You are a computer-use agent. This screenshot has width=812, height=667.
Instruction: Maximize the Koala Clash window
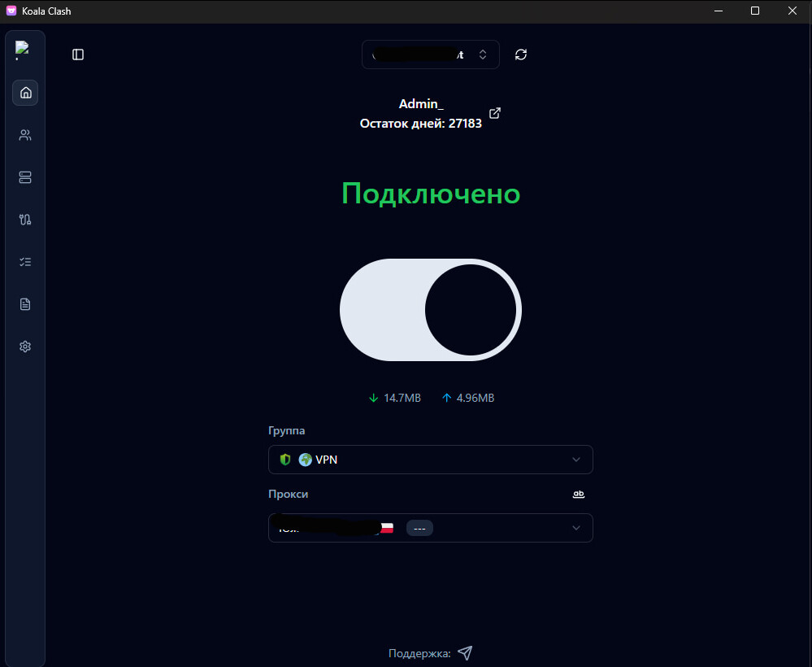coord(755,11)
